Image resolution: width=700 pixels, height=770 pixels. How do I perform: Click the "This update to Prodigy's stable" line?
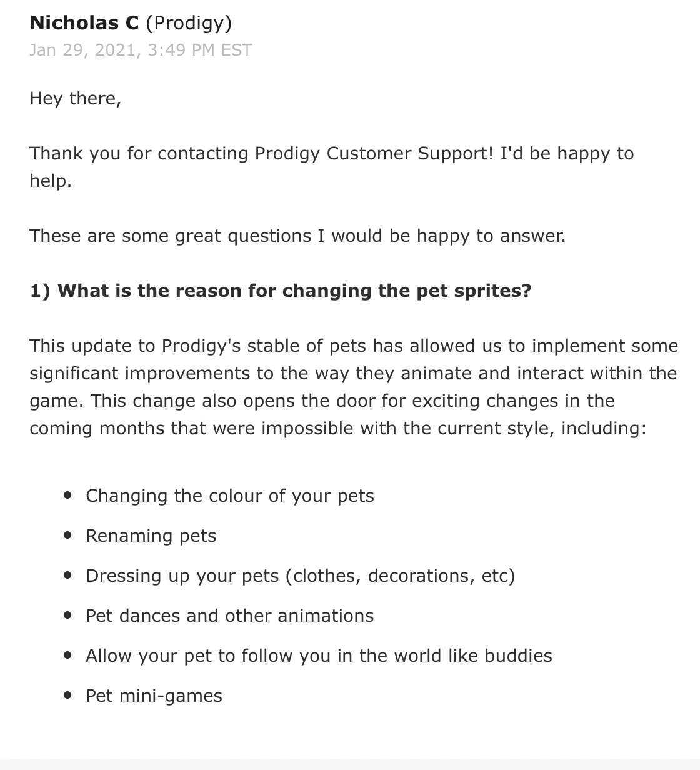tap(353, 346)
